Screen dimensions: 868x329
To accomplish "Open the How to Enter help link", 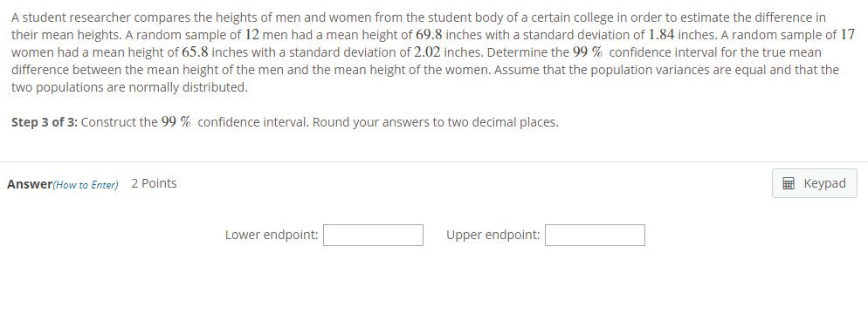I will tap(86, 185).
